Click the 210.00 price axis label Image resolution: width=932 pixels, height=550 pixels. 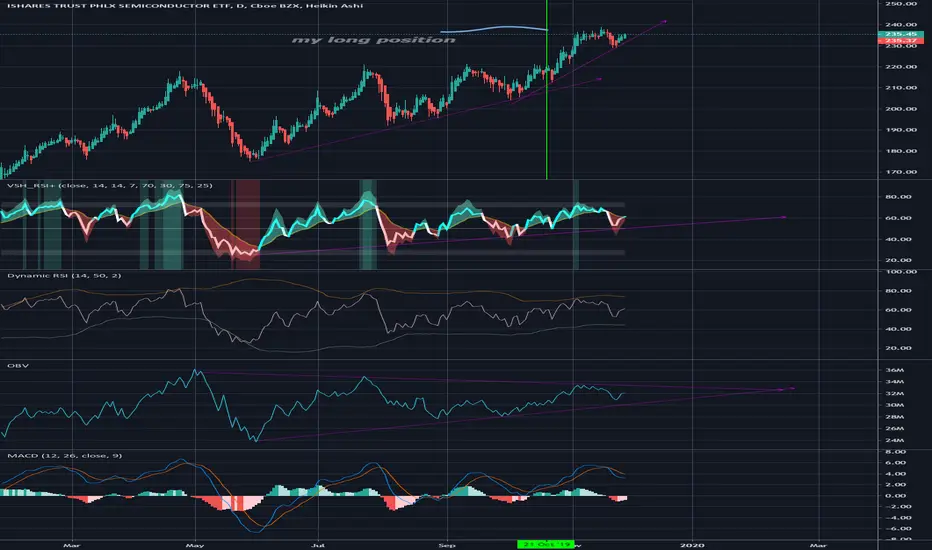[x=900, y=87]
